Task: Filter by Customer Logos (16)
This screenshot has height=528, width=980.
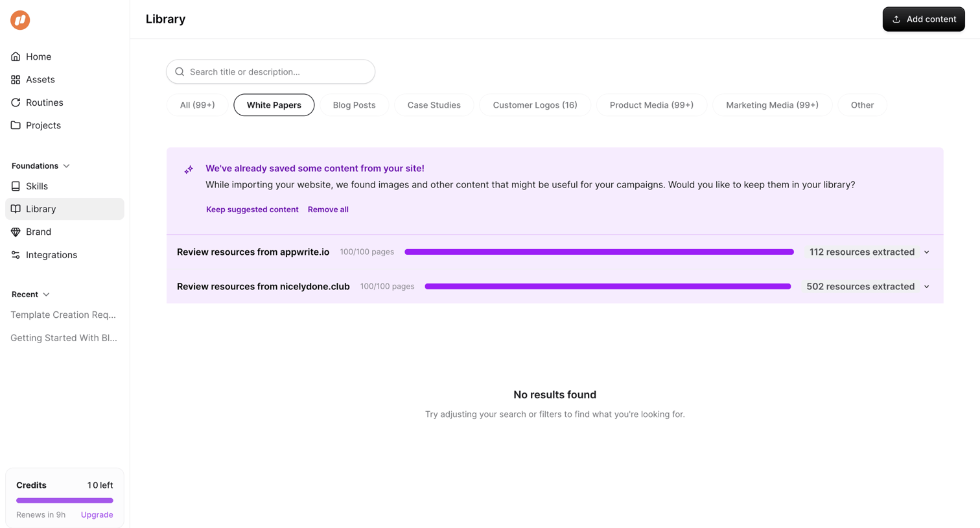Action: 535,105
